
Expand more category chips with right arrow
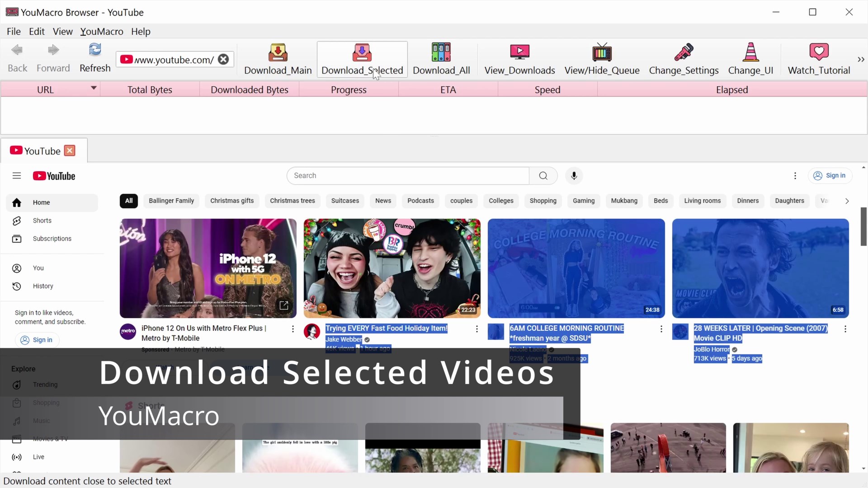[x=846, y=201]
